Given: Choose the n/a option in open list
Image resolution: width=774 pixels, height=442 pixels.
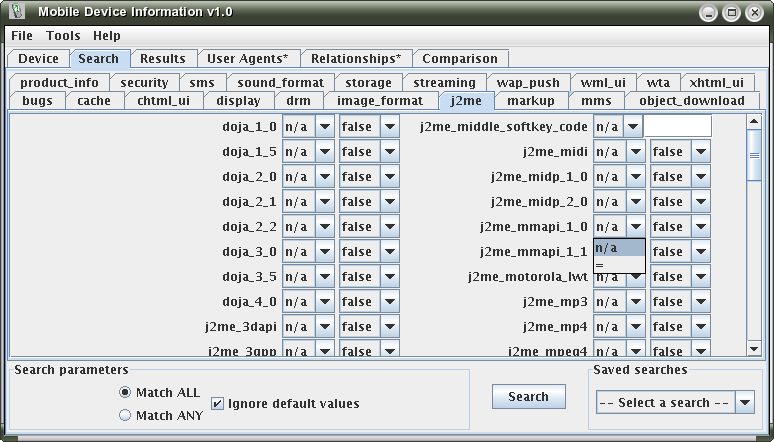Looking at the screenshot, I should pyautogui.click(x=618, y=248).
